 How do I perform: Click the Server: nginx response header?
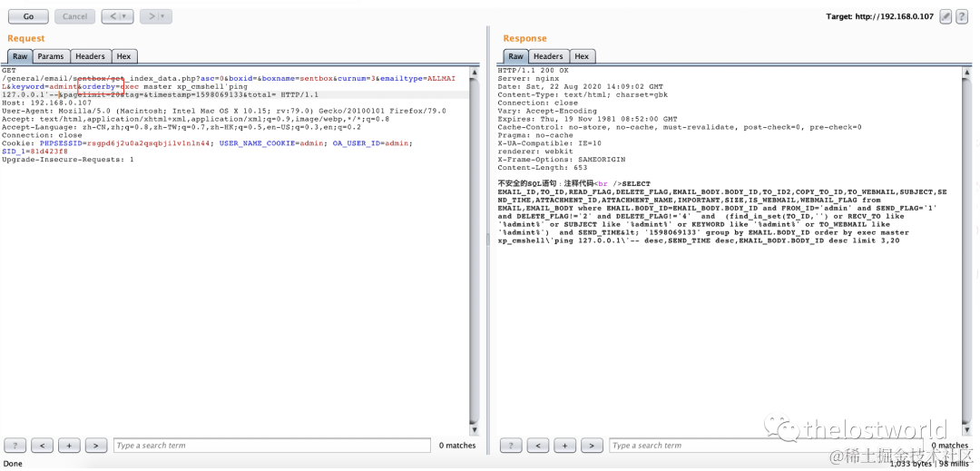tap(528, 79)
